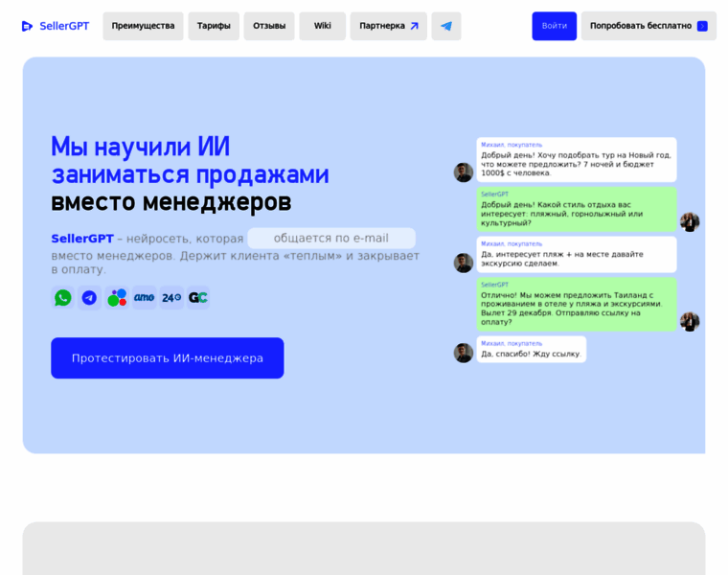Click the SellerGPT logo in header
The image size is (728, 575).
click(55, 26)
